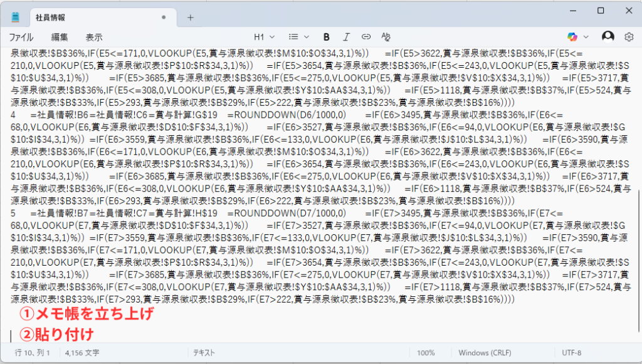Toggle bold formatting in the toolbar
Screen dimensions: 642x364
pos(326,37)
